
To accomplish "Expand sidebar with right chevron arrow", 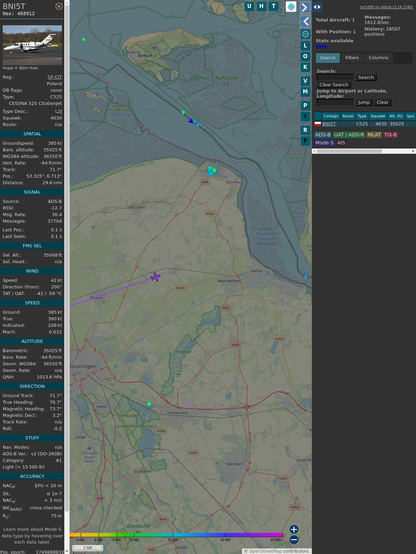I will 305,7.
